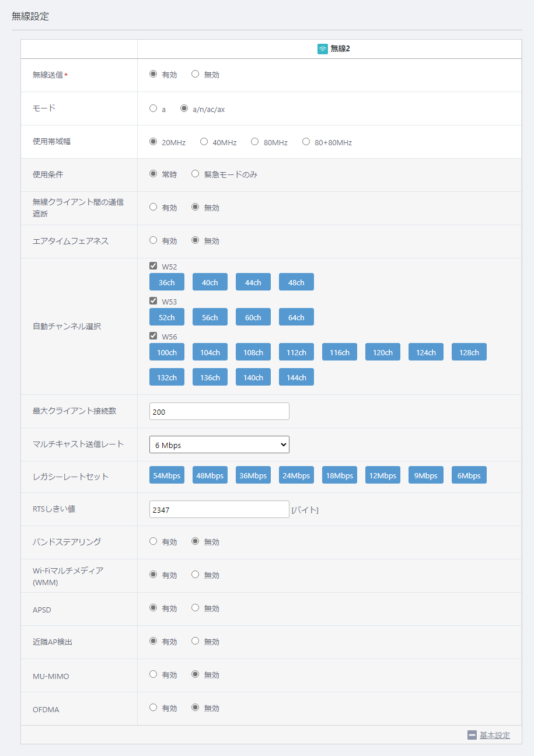
Task: Toggle channel 40ch button
Action: (x=210, y=282)
